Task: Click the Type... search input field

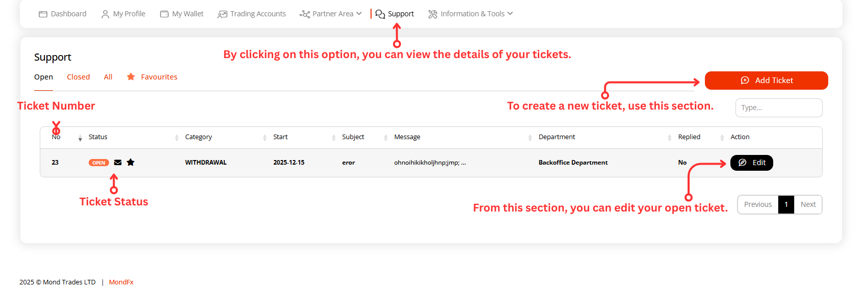Action: click(x=778, y=108)
